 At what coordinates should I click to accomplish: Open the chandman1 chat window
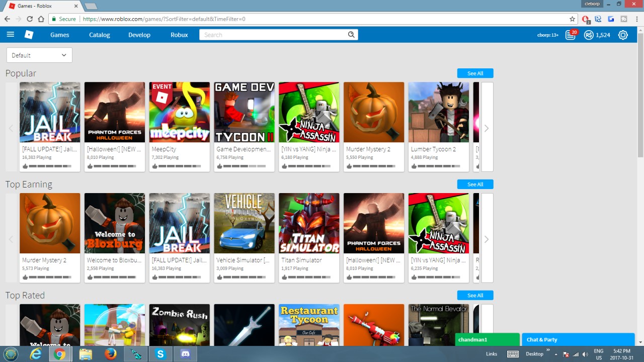tap(487, 339)
